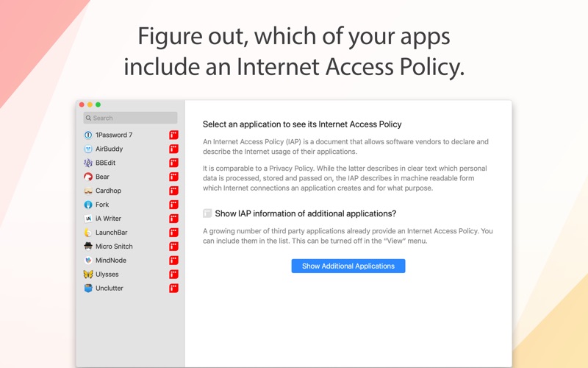
Task: Click the Cardhop app icon
Action: [x=88, y=191]
